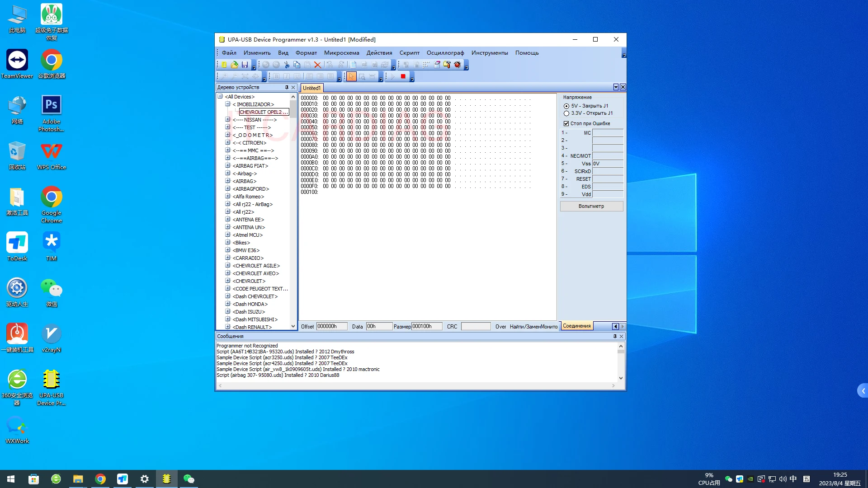
Task: Delete with the red X icon
Action: point(317,65)
